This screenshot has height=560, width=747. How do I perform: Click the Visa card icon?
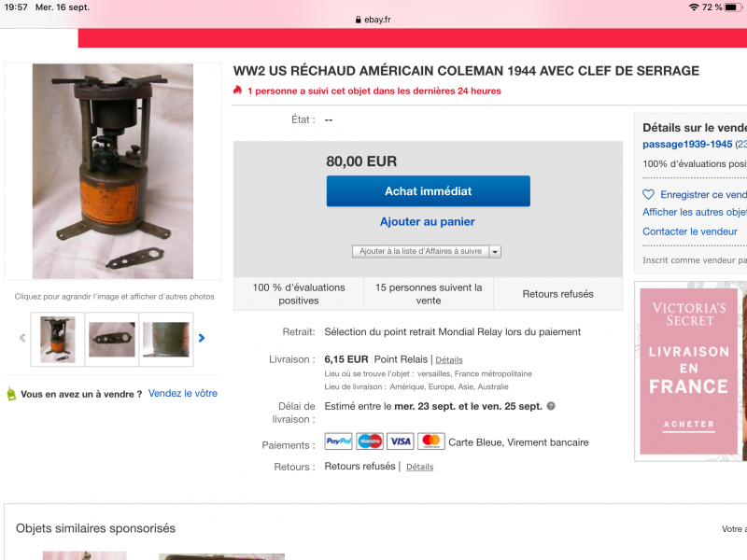[x=401, y=441]
